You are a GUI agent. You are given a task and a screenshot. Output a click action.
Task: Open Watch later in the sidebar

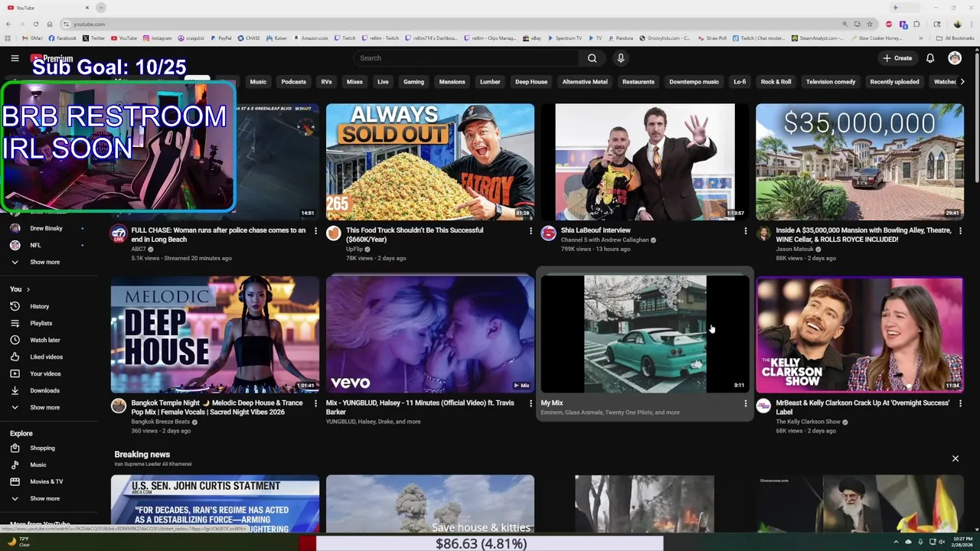tap(46, 340)
